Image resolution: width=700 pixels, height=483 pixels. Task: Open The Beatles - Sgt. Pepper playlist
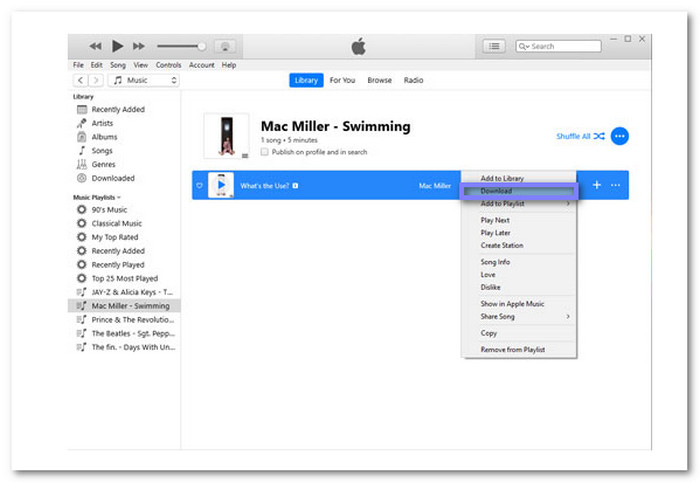[x=125, y=333]
